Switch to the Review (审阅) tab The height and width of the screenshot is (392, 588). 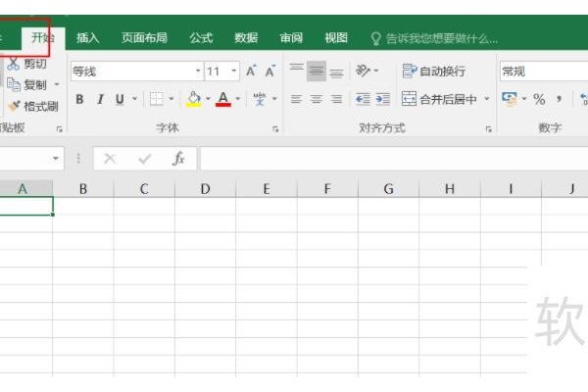coord(291,38)
